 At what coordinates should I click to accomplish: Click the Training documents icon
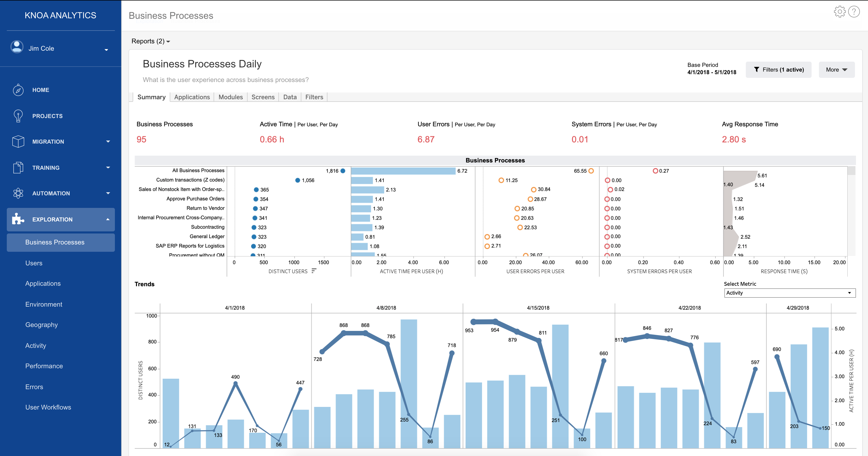[18, 167]
